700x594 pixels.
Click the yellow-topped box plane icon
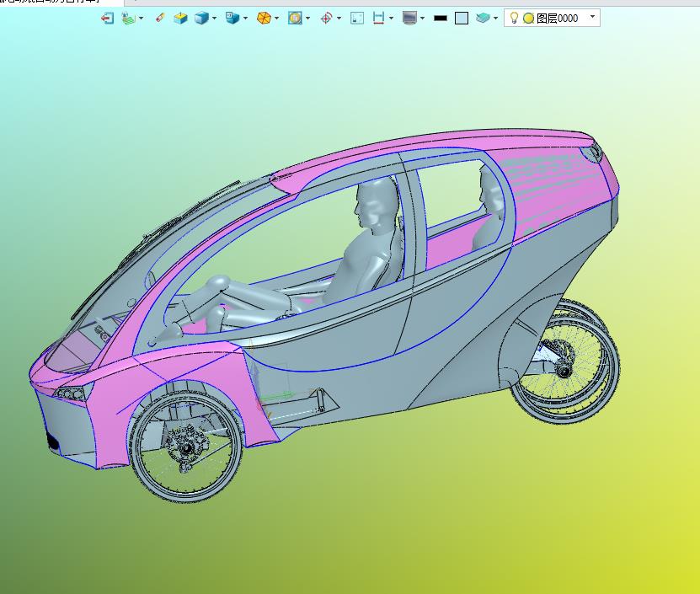pyautogui.click(x=180, y=18)
